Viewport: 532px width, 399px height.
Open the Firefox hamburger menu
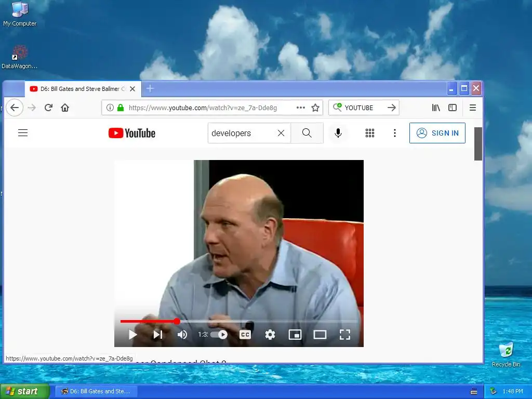click(x=473, y=108)
